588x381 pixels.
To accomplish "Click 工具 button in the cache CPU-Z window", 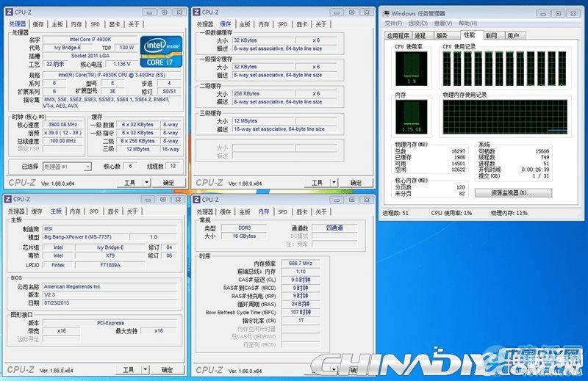I will click(318, 183).
